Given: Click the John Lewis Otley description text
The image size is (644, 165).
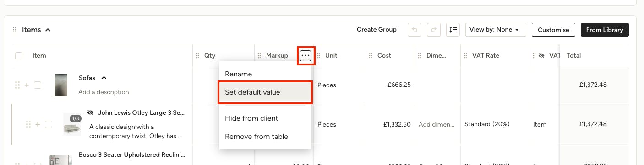Looking at the screenshot, I should tap(136, 131).
